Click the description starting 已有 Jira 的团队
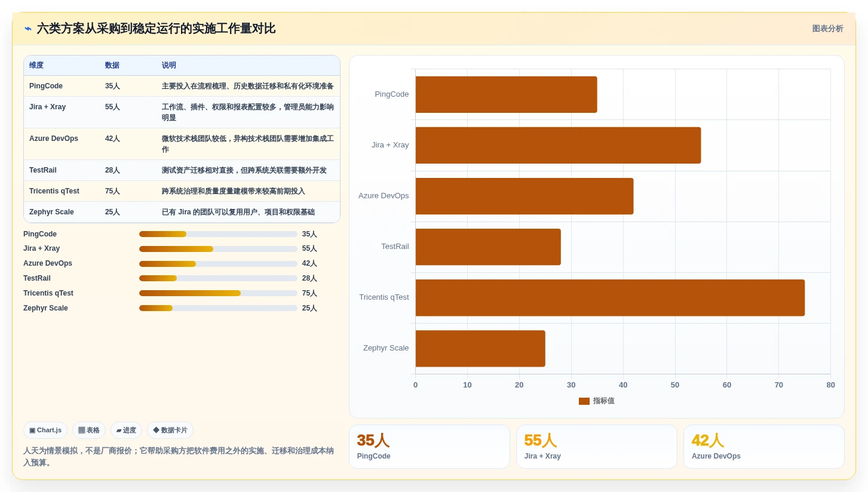This screenshot has height=492, width=868. pos(238,212)
